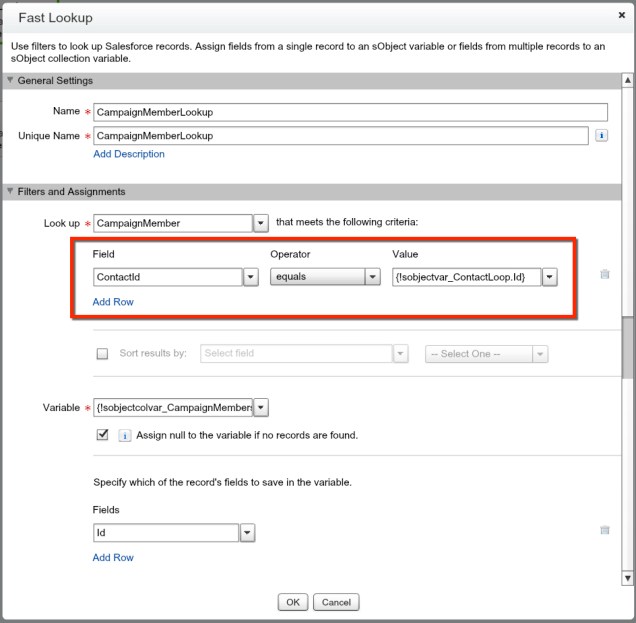Viewport: 636px width, 623px height.
Task: Close the Fast Lookup dialog
Action: coord(621,16)
